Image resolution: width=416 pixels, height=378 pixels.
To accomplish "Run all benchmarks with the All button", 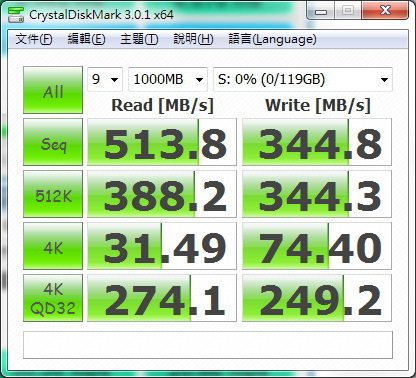I will tap(53, 90).
